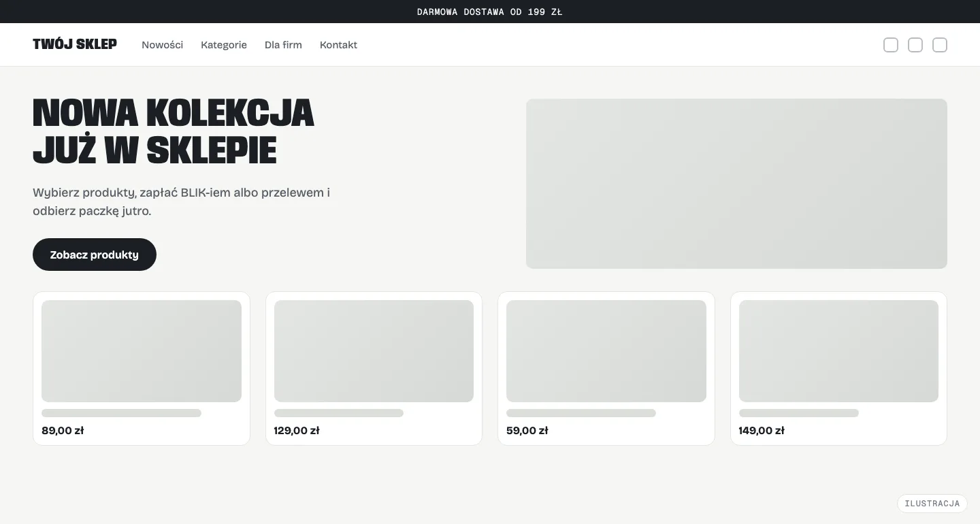Click the leftmost of three header icons
980x524 pixels.
pos(891,45)
